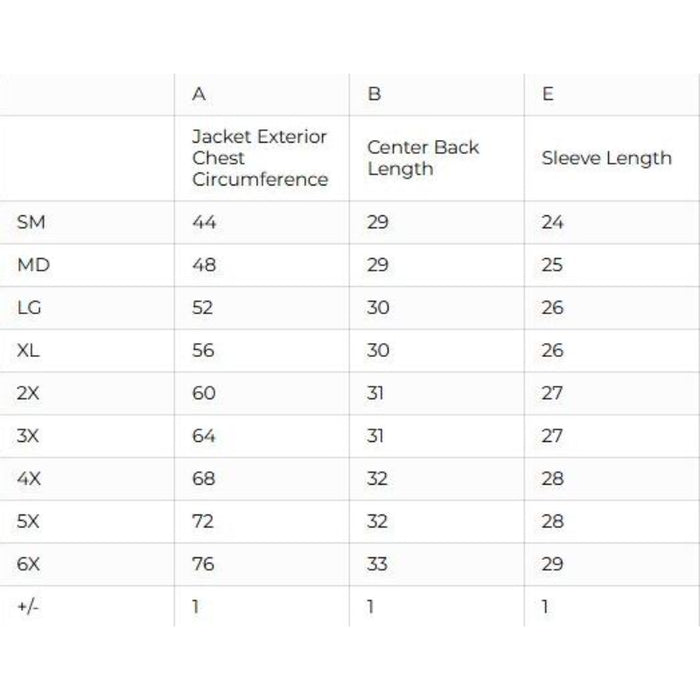Click the 3X size row label

coord(29,436)
